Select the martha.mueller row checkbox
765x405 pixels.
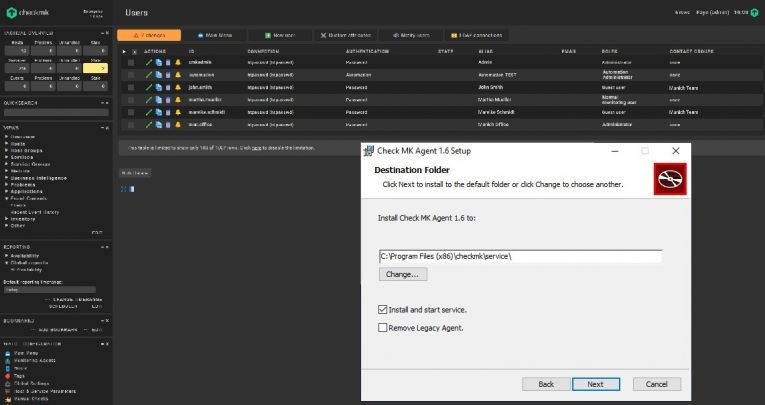pos(131,100)
